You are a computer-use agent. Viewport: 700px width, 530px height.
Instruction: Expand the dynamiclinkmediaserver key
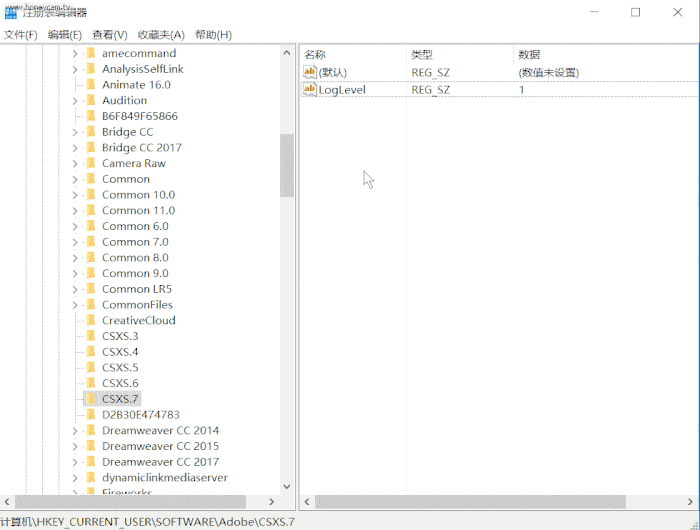75,478
